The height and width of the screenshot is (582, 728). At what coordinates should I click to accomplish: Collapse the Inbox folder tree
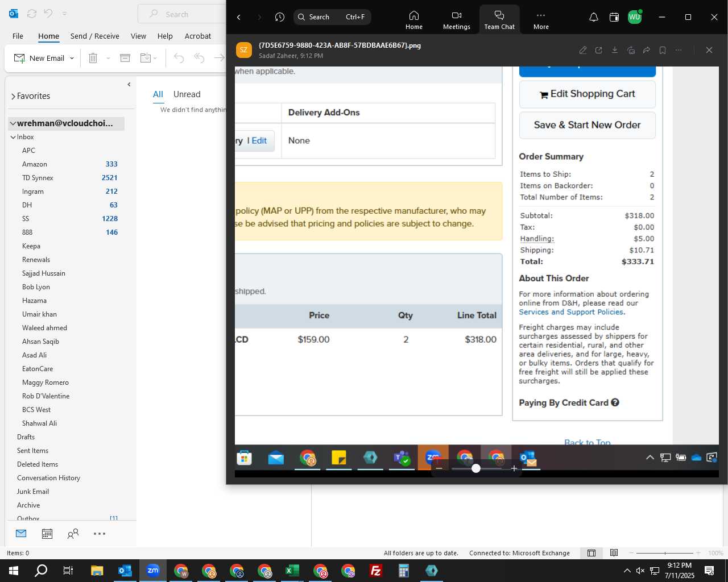[13, 137]
